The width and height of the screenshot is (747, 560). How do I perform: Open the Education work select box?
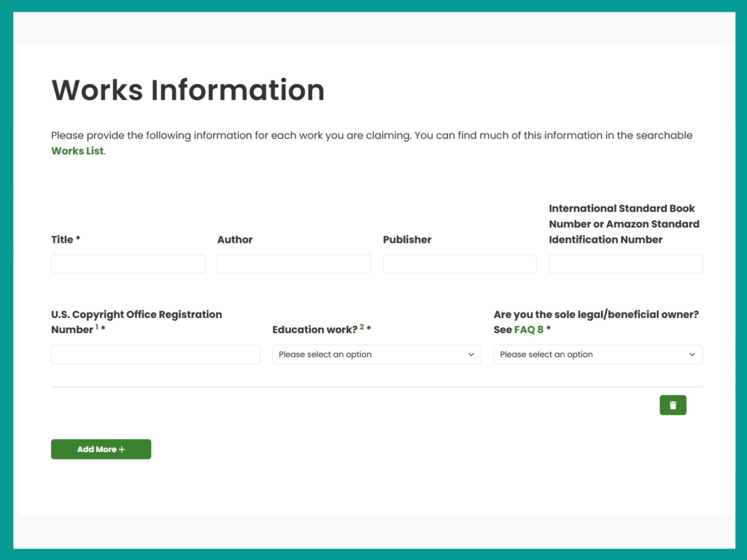(x=376, y=354)
